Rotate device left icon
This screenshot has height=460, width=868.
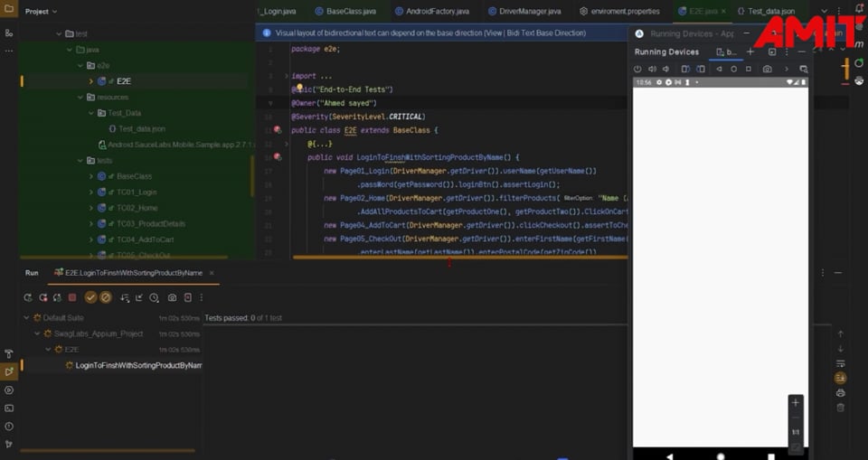pyautogui.click(x=685, y=70)
